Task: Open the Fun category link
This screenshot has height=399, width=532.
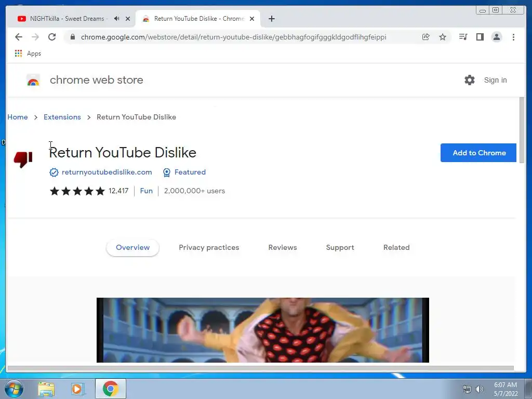Action: coord(146,191)
